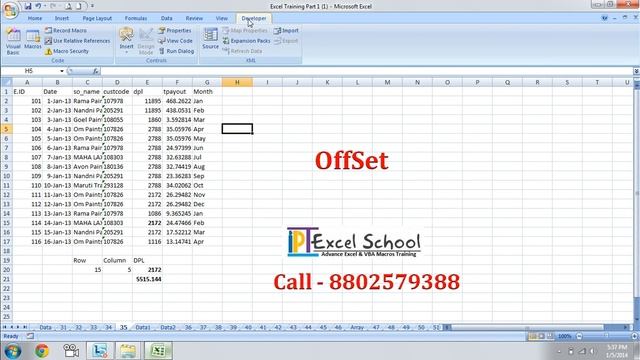Open the Office button menu
This screenshot has width=640, height=360.
pos(10,10)
